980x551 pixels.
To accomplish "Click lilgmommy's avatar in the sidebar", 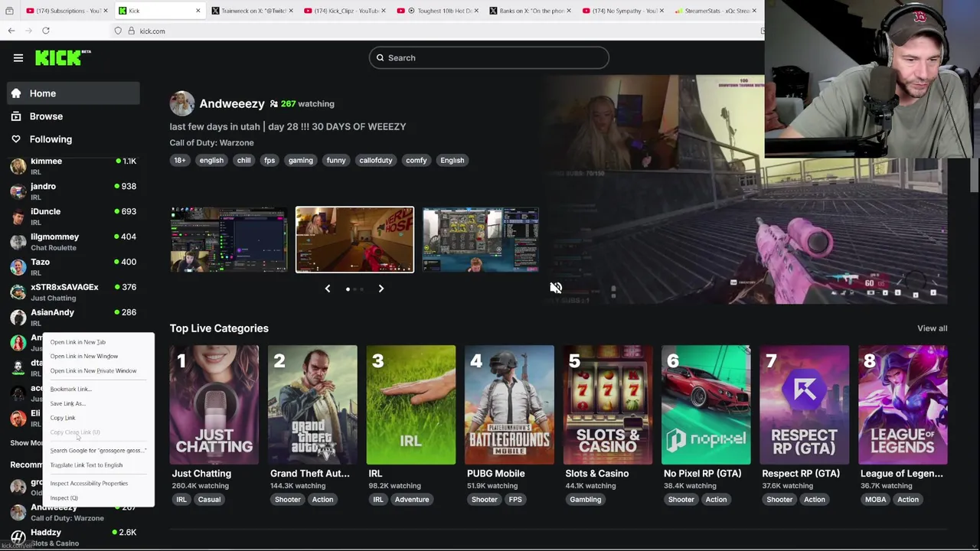I will point(18,243).
